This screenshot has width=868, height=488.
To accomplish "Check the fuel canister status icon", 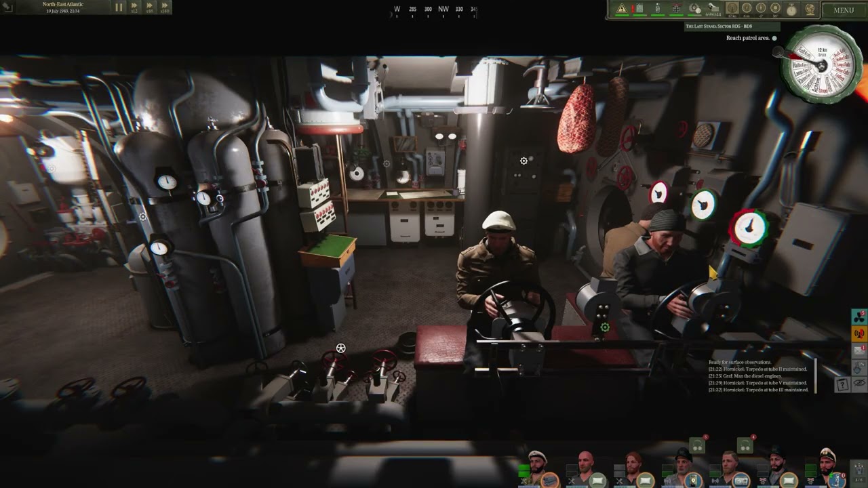I will click(x=639, y=9).
